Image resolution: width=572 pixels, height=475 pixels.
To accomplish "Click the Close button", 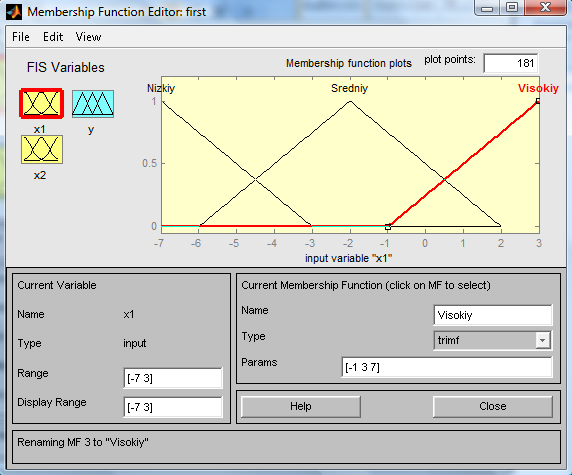I will [493, 406].
